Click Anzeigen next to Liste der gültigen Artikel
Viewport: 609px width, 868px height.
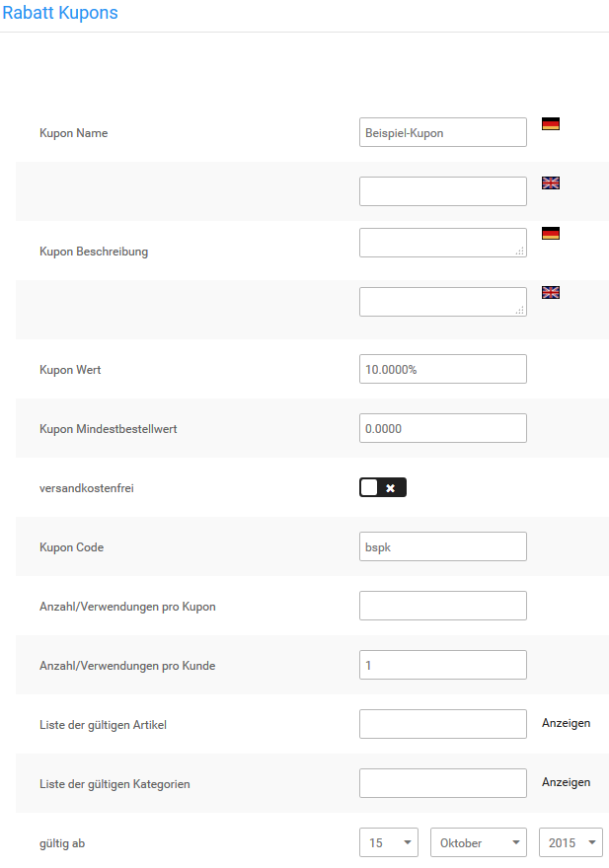tap(566, 723)
